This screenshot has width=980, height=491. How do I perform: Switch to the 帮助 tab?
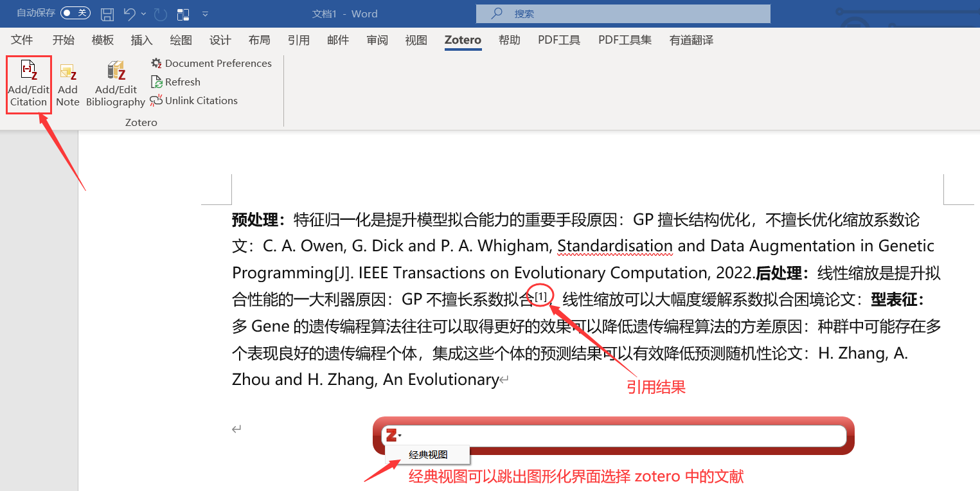510,40
